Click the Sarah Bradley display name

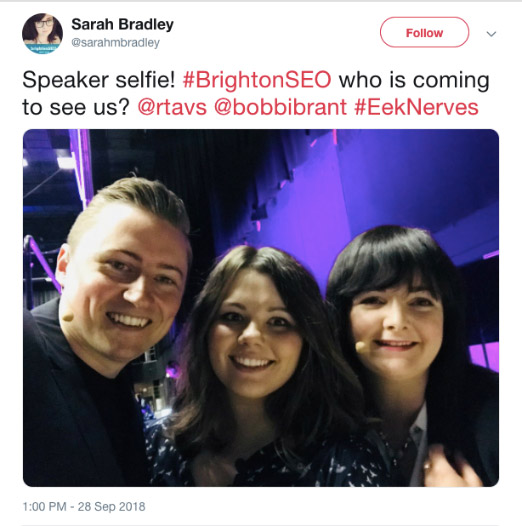pyautogui.click(x=122, y=24)
